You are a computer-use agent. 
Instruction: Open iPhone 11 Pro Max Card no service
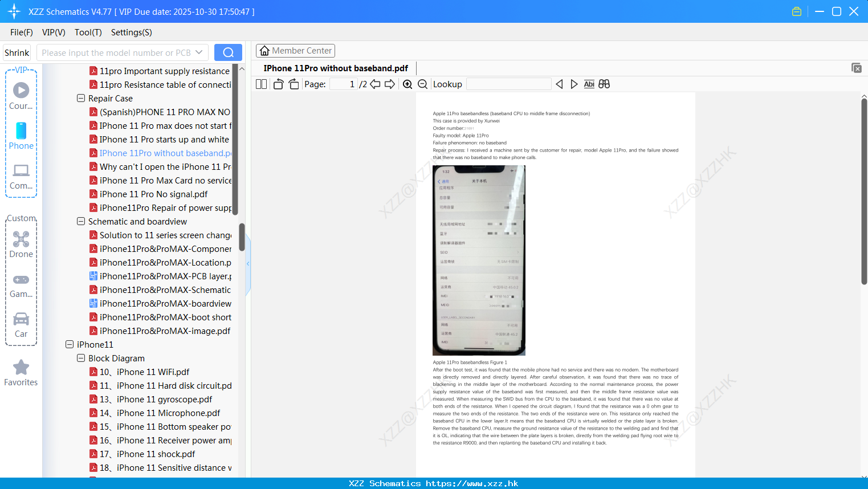pyautogui.click(x=160, y=180)
